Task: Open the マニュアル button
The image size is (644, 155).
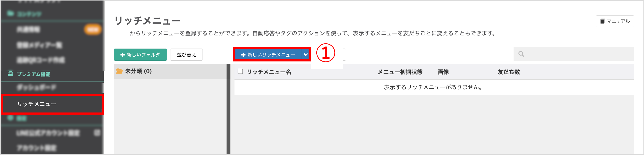Action: [615, 21]
